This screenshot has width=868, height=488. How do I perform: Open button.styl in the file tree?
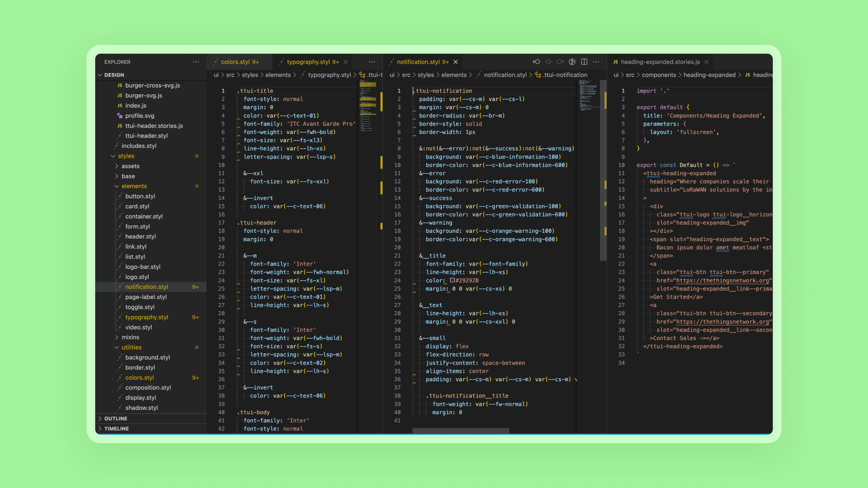[140, 196]
